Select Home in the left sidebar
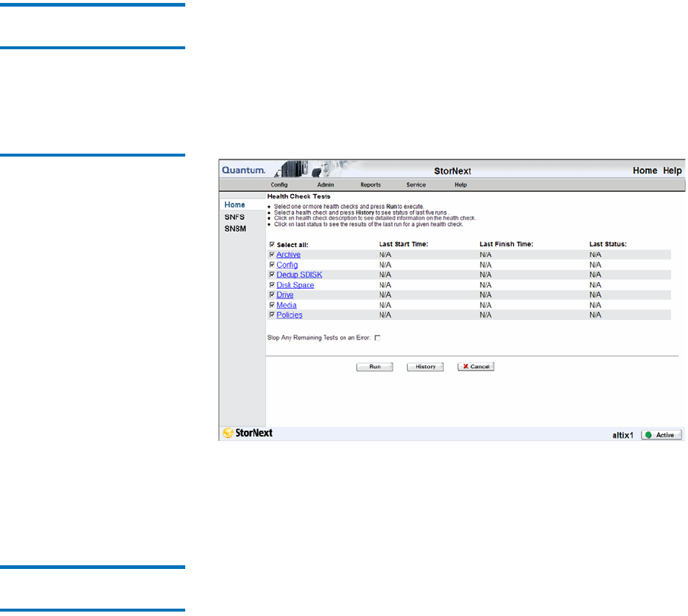Viewport: 688px width, 616px height. [234, 205]
